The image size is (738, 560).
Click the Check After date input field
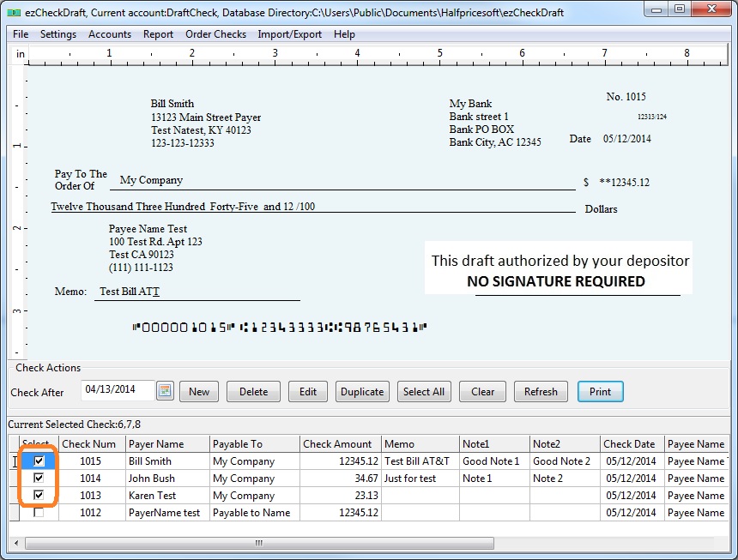pyautogui.click(x=116, y=391)
